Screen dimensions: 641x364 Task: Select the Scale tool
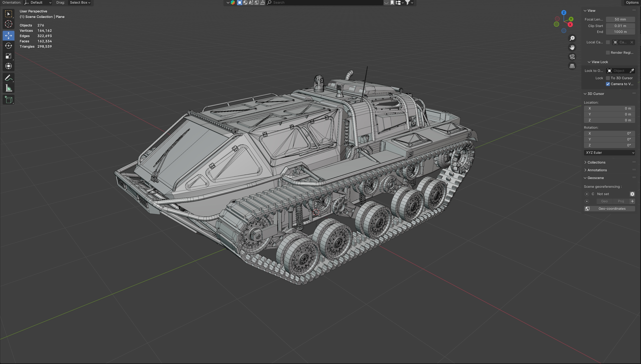9,56
